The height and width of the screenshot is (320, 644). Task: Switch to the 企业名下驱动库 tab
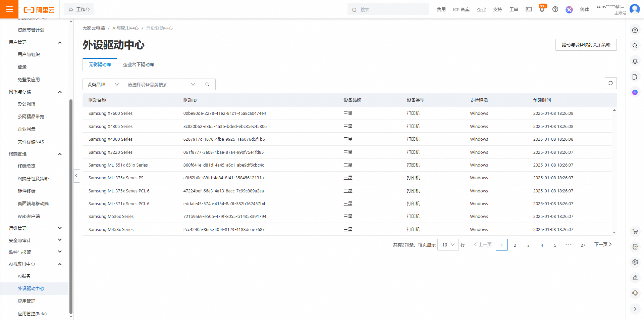coord(139,64)
